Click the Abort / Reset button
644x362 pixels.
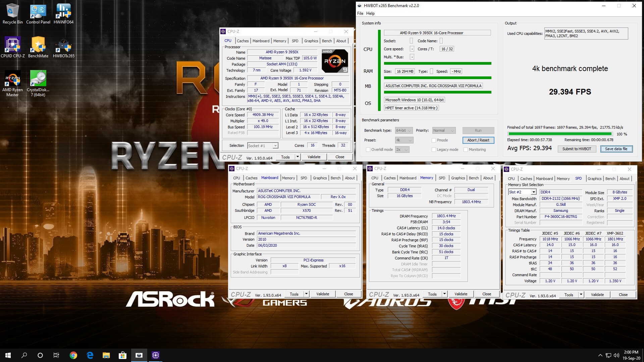[478, 140]
